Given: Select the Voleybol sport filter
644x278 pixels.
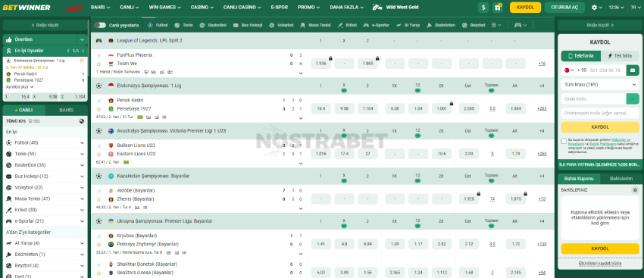Looking at the screenshot, I should (281, 25).
